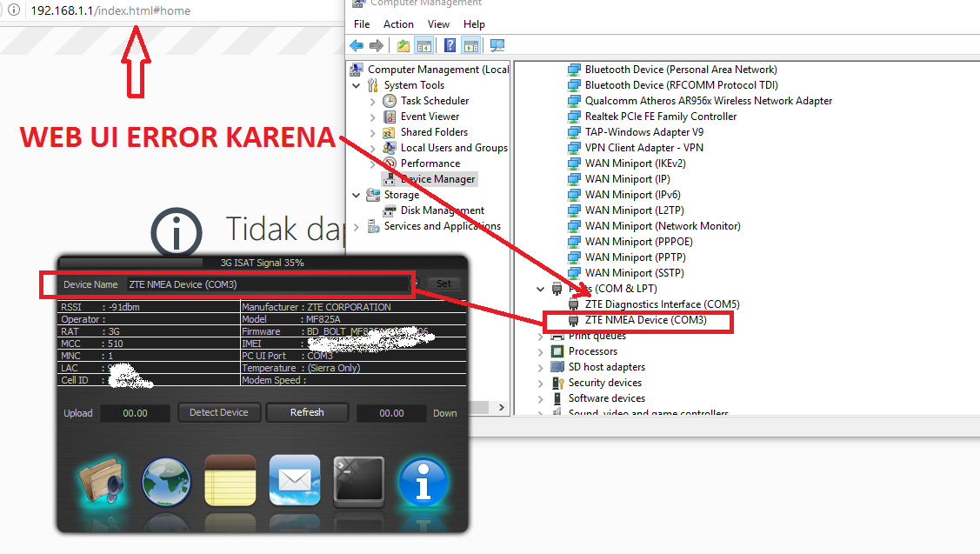Expand the Task Scheduler node

(x=372, y=101)
